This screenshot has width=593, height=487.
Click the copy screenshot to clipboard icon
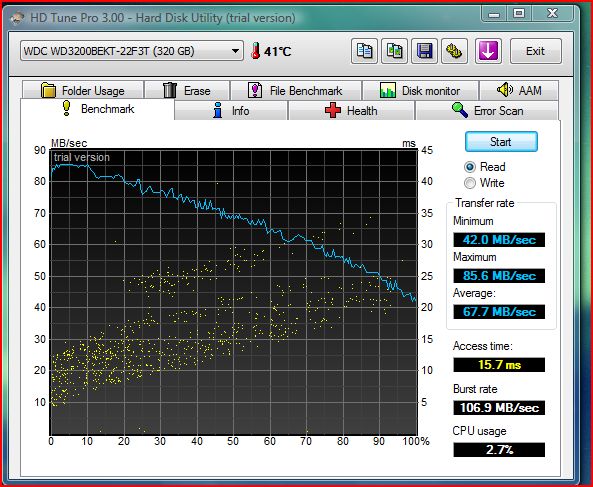(394, 51)
